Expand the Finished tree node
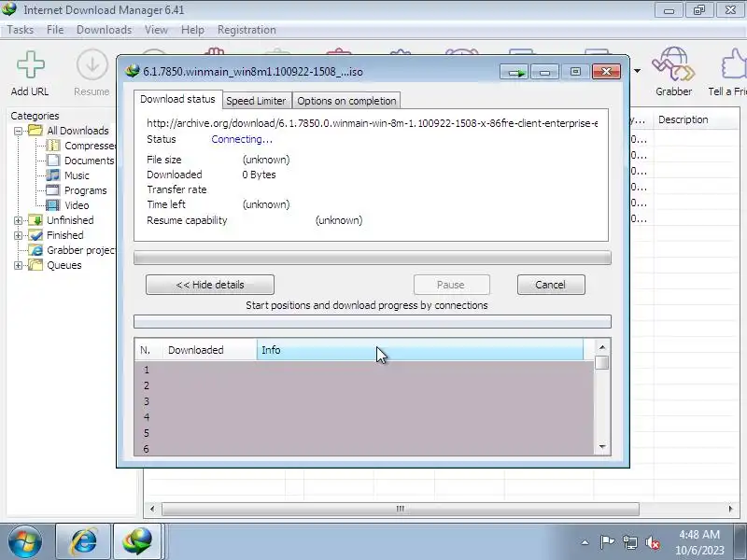The image size is (747, 560). pyautogui.click(x=18, y=236)
